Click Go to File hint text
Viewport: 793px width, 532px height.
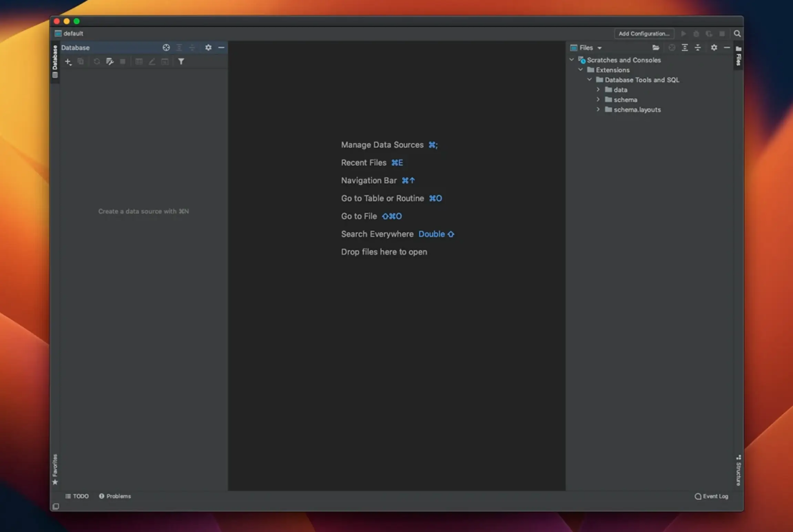pos(359,216)
